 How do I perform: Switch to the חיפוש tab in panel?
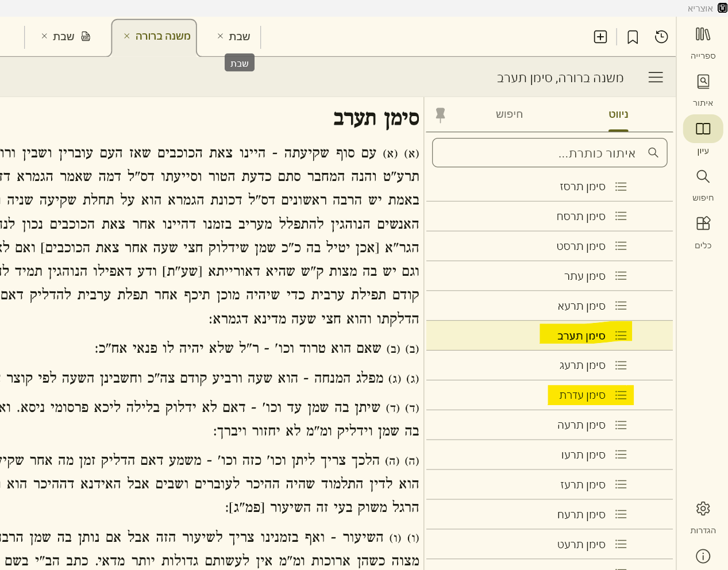[x=509, y=114]
